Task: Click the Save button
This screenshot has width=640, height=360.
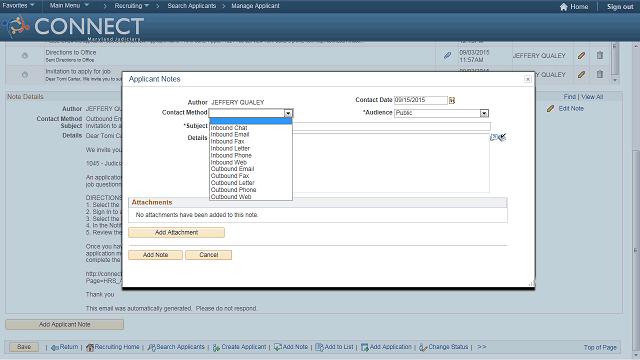Action: tap(24, 347)
